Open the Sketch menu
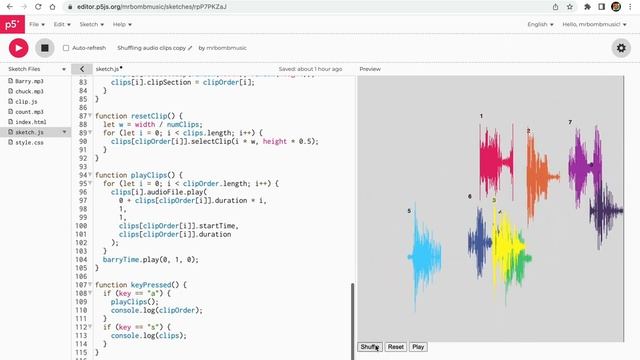The width and height of the screenshot is (640, 360). [91, 24]
